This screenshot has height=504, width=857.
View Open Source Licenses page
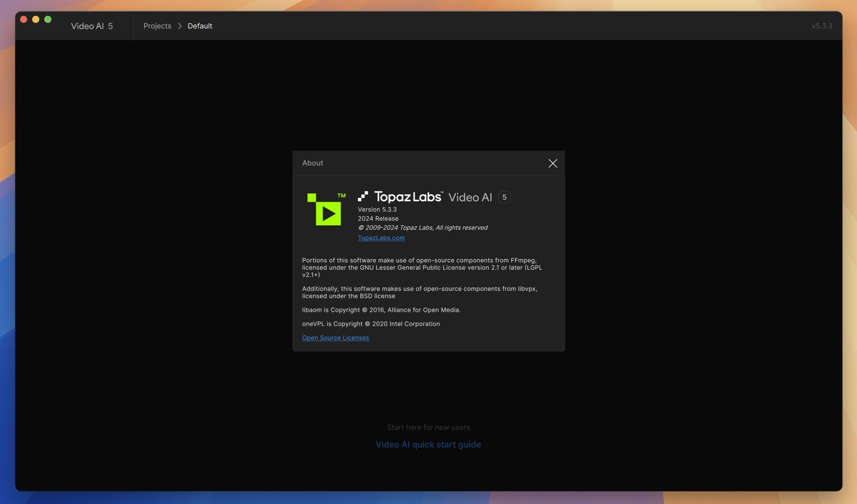point(335,337)
